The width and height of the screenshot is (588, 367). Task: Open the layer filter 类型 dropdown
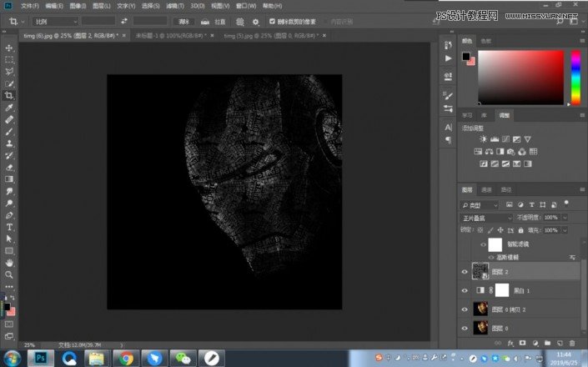click(480, 205)
